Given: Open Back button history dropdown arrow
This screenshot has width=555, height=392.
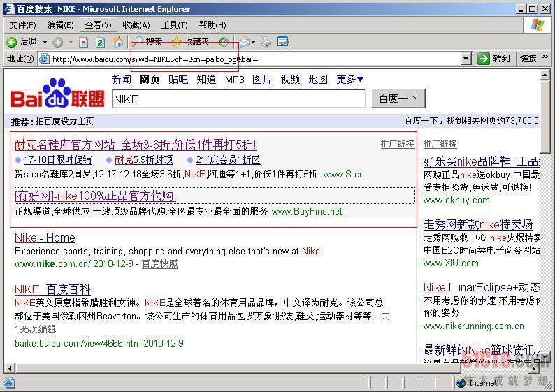Looking at the screenshot, I should (45, 43).
